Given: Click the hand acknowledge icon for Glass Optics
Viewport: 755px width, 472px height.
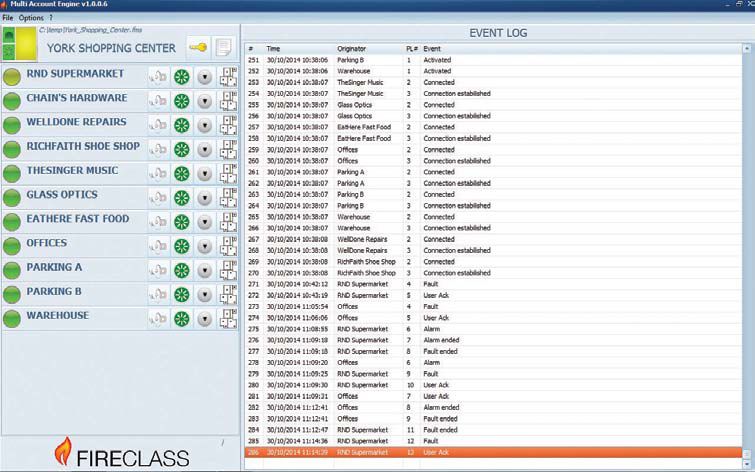Looking at the screenshot, I should 159,198.
